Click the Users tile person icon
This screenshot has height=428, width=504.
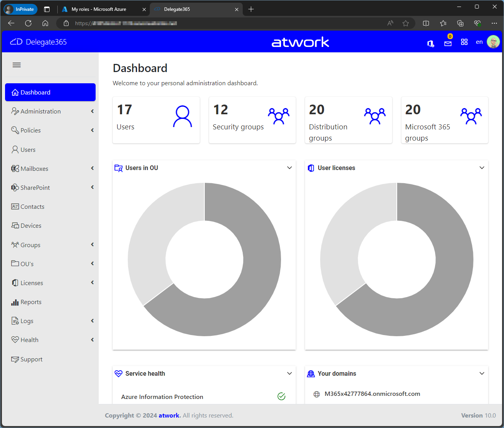coord(182,117)
